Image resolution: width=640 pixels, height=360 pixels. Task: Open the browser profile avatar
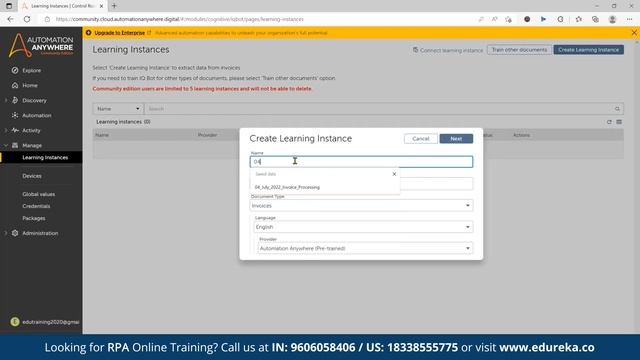coord(612,19)
